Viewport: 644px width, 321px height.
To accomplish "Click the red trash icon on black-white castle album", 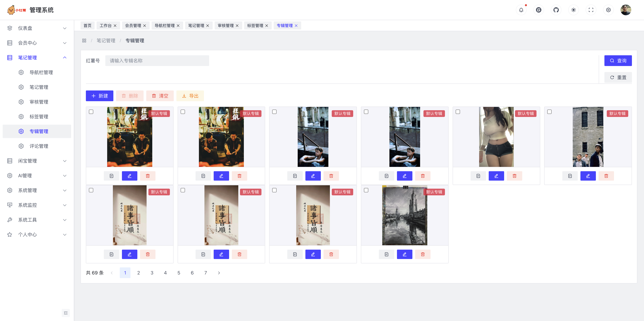I will (x=422, y=254).
